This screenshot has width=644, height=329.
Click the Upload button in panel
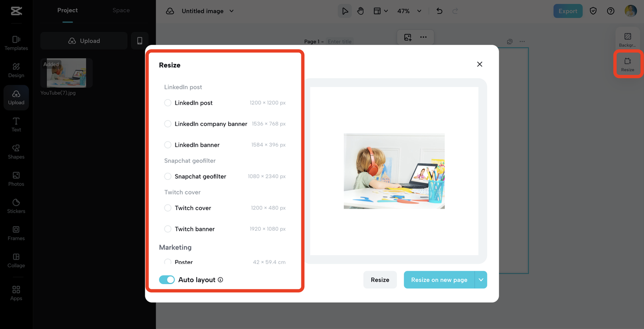[84, 41]
